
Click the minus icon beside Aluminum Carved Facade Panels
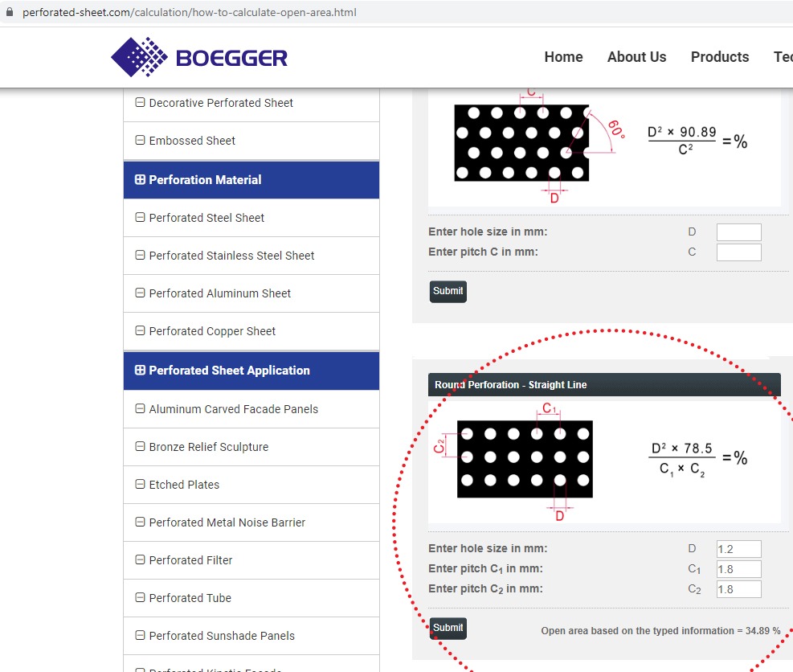pyautogui.click(x=140, y=409)
